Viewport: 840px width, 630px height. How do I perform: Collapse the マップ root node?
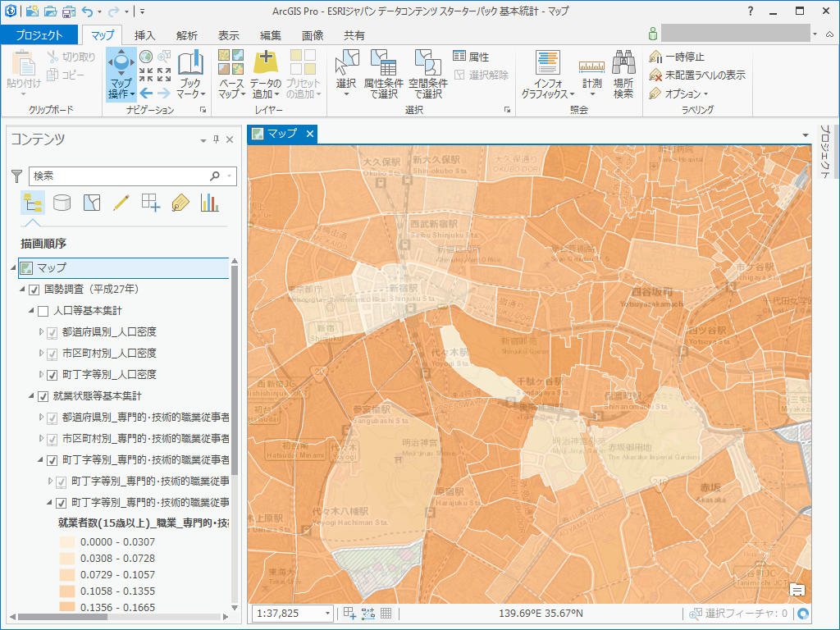tap(13, 267)
